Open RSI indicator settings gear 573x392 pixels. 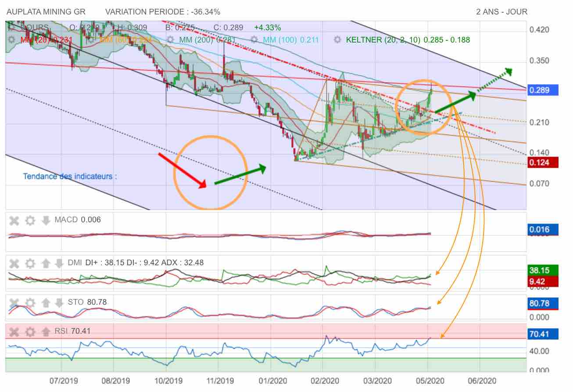[x=30, y=331]
